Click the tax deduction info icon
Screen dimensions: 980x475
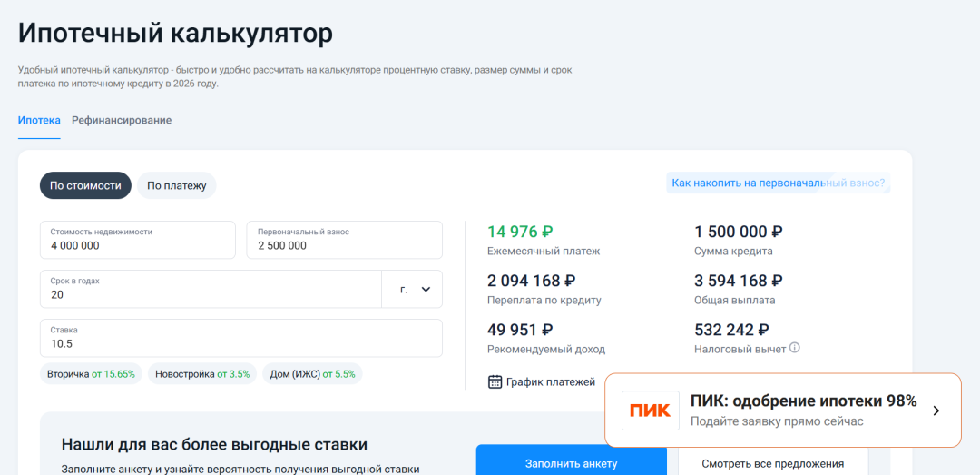click(x=794, y=348)
